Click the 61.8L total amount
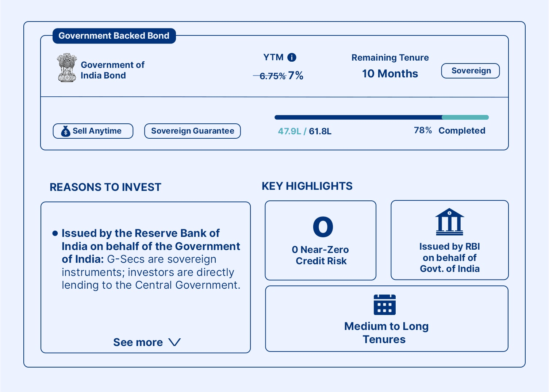 tap(320, 131)
